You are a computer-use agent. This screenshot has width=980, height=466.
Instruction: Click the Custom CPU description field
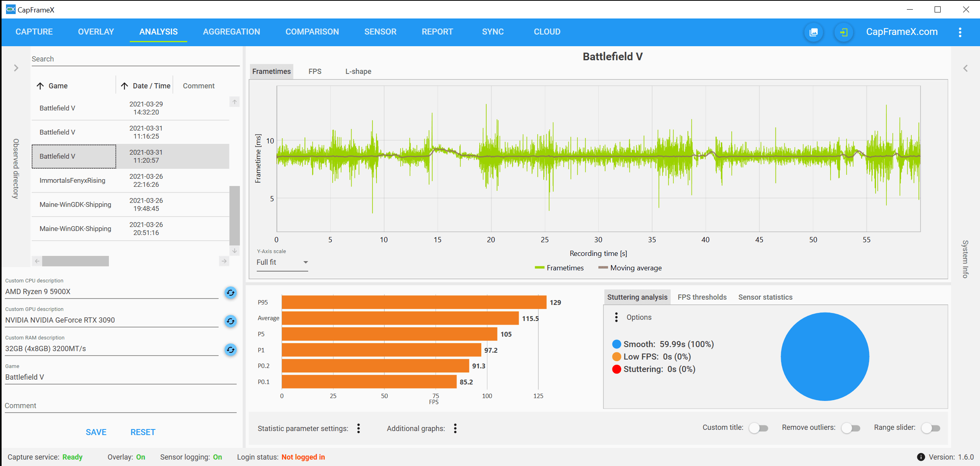tap(112, 292)
